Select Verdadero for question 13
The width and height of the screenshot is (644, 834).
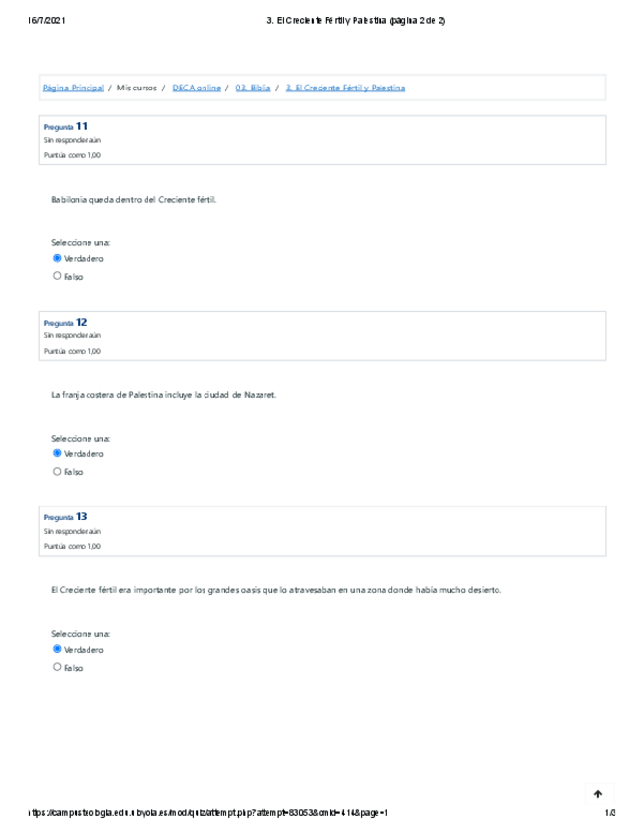coord(57,649)
